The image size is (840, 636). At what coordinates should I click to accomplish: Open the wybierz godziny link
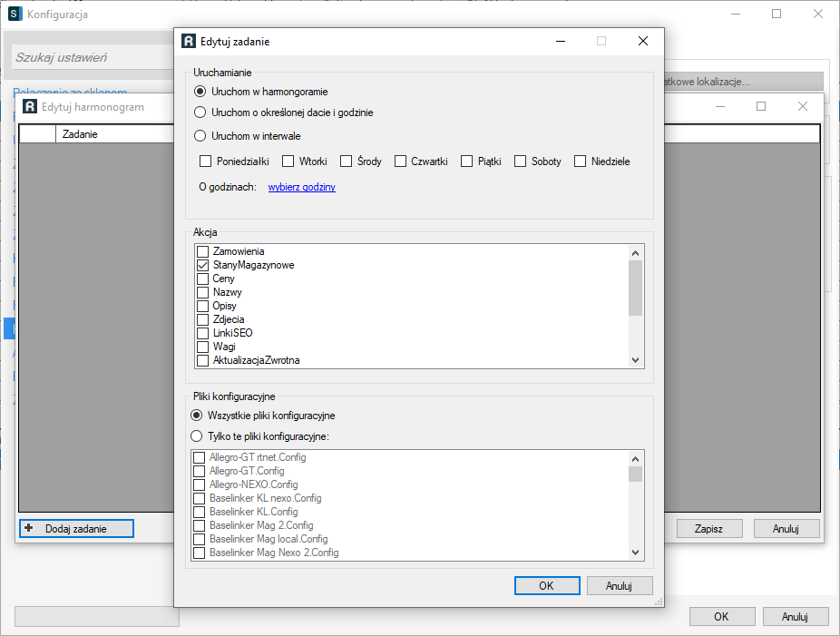pyautogui.click(x=301, y=187)
